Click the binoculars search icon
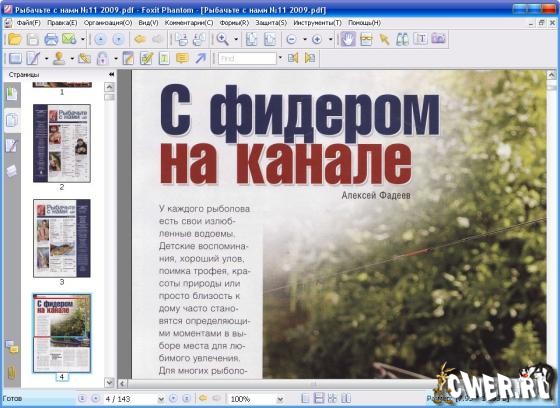The width and height of the screenshot is (560, 408). pos(402,39)
